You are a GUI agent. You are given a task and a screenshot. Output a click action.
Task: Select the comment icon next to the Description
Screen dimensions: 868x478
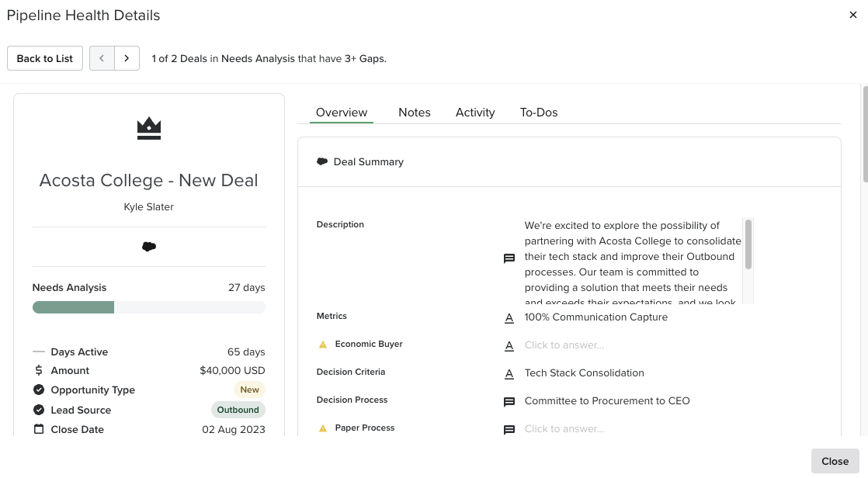pyautogui.click(x=509, y=257)
